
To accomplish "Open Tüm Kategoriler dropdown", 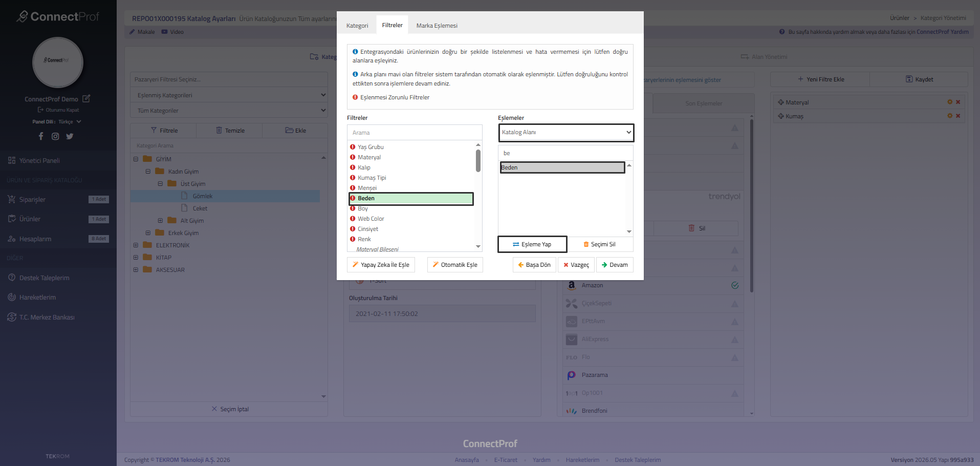I will pyautogui.click(x=229, y=111).
